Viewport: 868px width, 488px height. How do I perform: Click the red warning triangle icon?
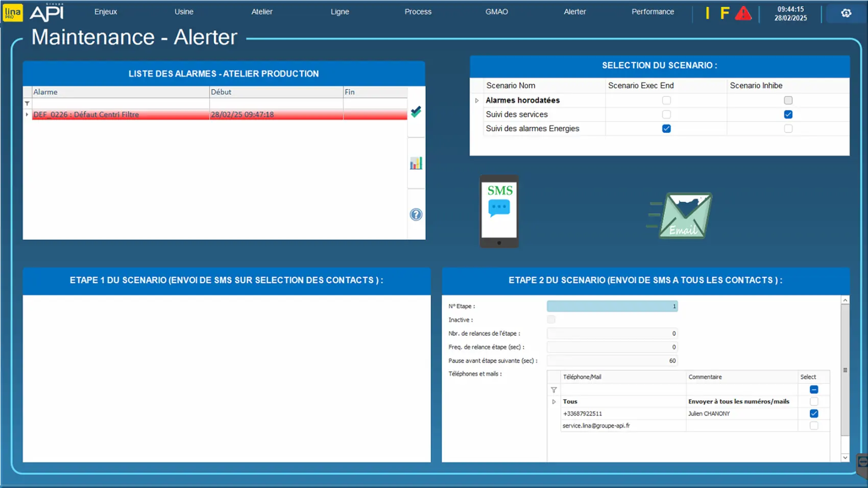743,13
